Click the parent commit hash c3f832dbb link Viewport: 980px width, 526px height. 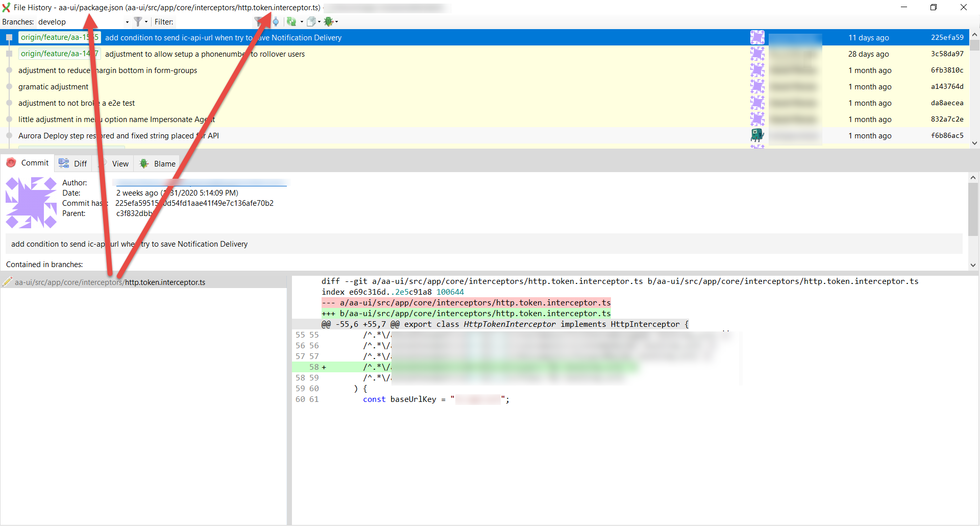(x=134, y=213)
